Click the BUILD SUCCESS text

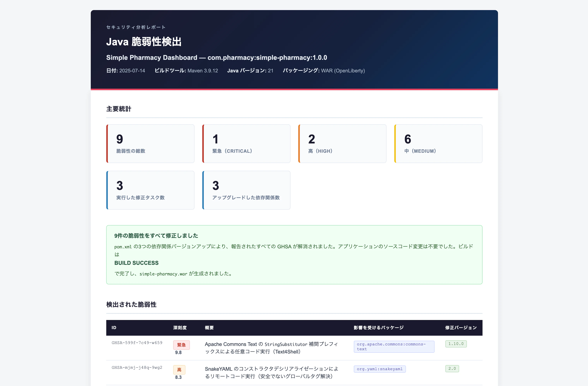pos(136,263)
